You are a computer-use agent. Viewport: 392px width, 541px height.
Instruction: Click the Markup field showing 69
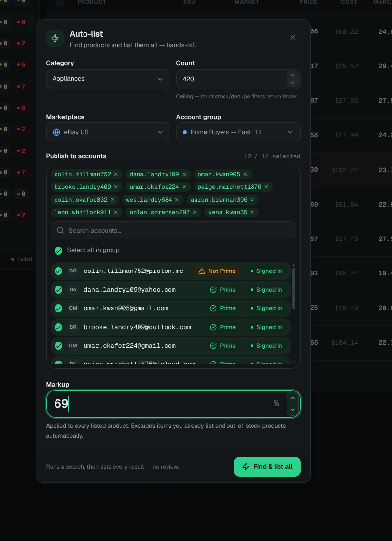[x=173, y=404]
